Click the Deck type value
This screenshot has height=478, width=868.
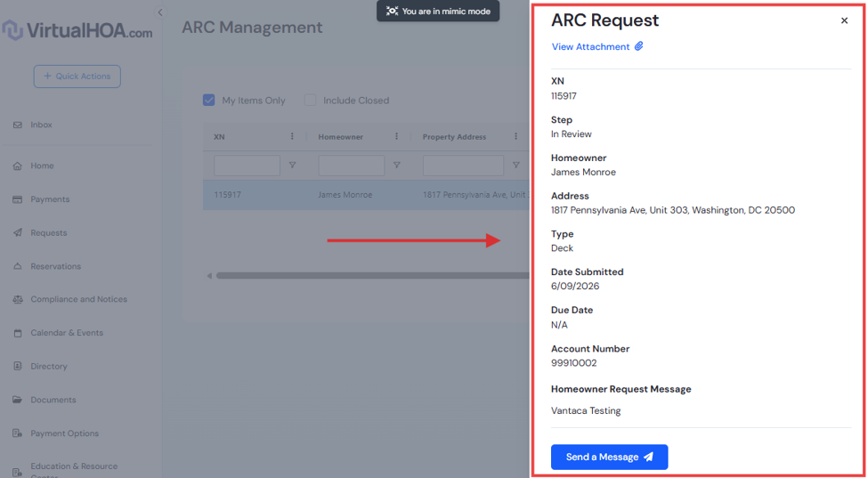pos(562,248)
